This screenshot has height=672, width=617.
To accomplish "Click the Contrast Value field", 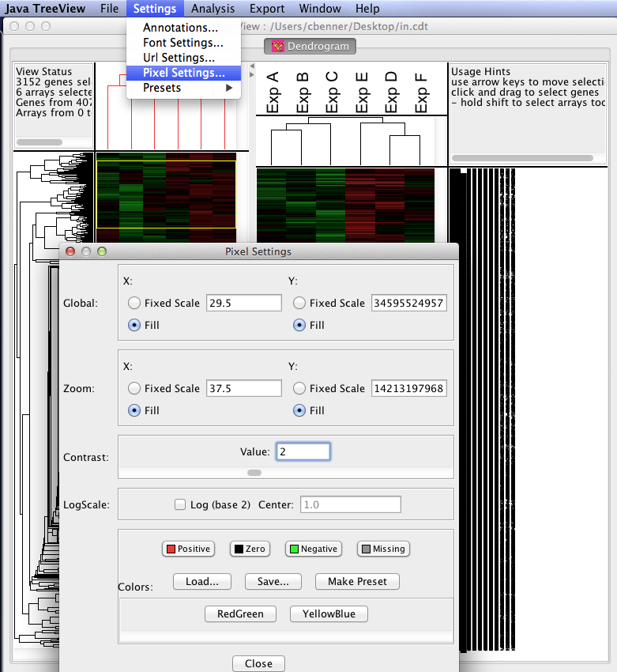I will [303, 451].
